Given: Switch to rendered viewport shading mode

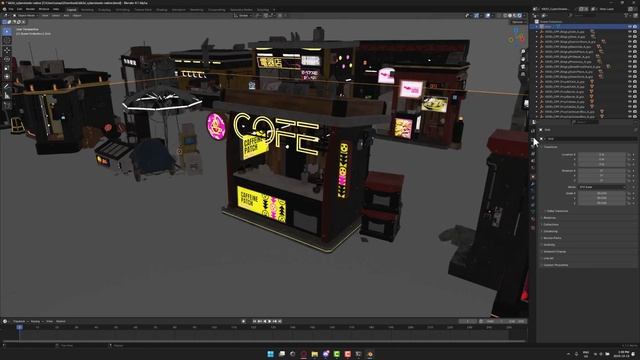Looking at the screenshot, I should 520,16.
